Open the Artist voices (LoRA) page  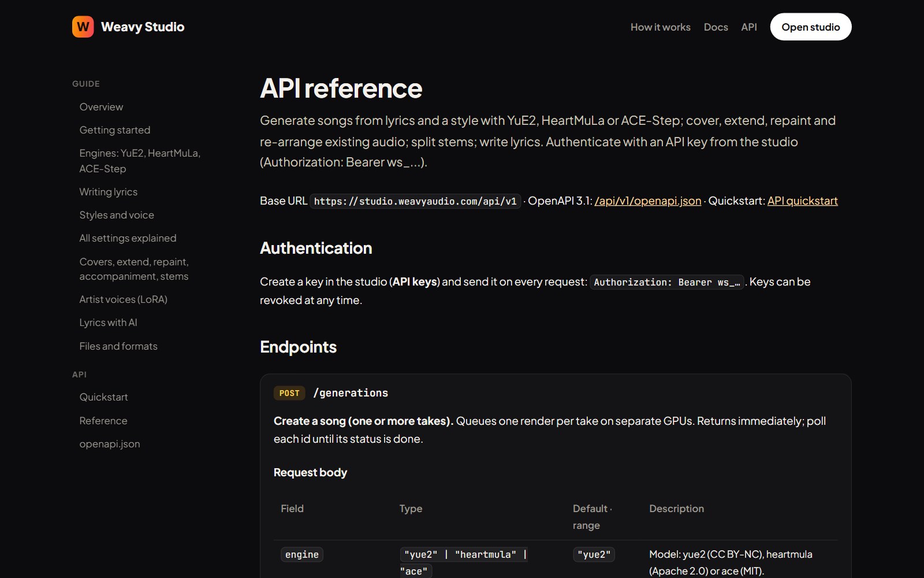123,299
